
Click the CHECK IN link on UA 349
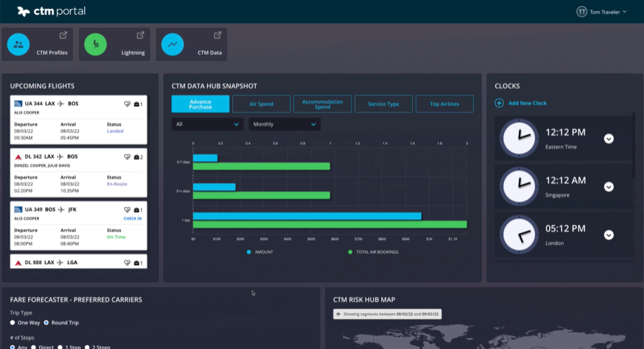(132, 219)
